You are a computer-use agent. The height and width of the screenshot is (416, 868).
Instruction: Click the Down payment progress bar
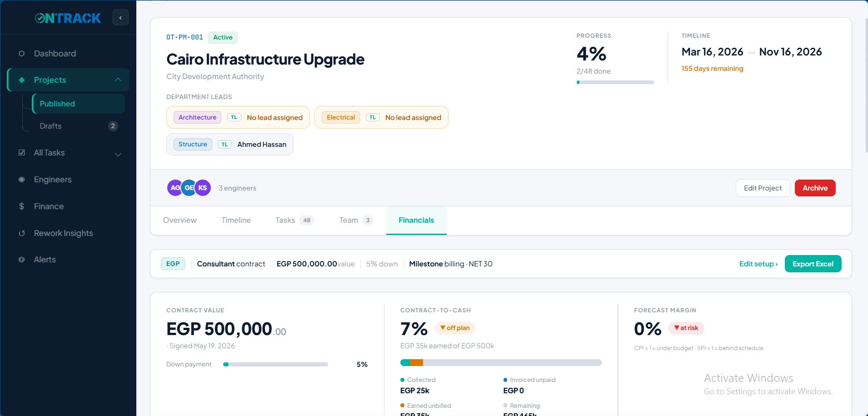click(x=276, y=364)
